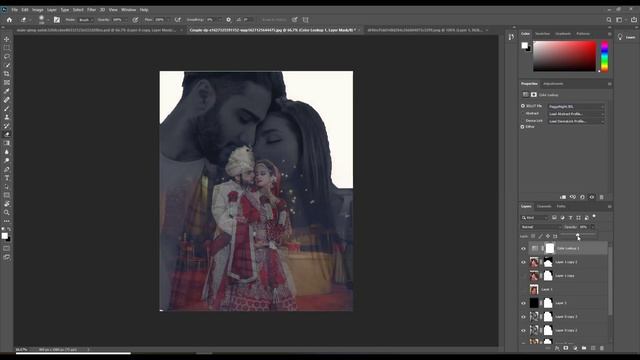Screen dimensions: 640x360
Task: Clip adjustment to layer in Properties footer
Action: [x=563, y=197]
